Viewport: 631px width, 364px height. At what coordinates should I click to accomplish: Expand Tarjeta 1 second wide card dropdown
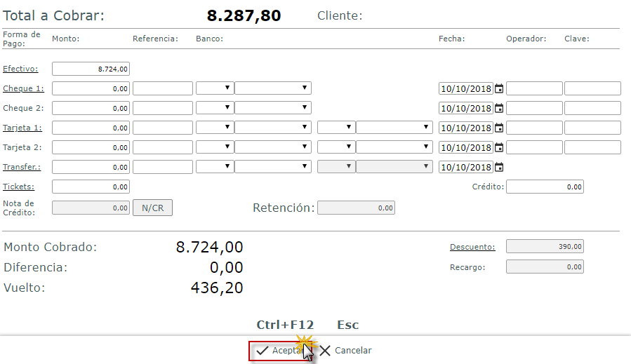click(x=394, y=128)
